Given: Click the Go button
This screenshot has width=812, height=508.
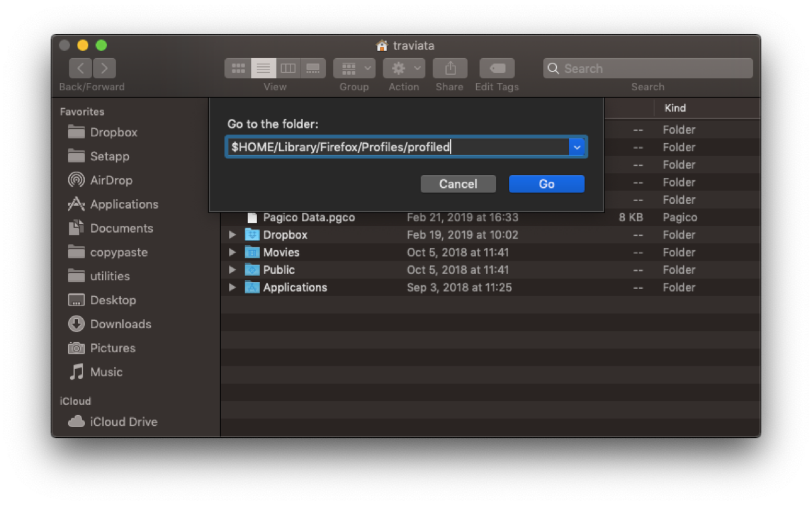Looking at the screenshot, I should pos(546,184).
